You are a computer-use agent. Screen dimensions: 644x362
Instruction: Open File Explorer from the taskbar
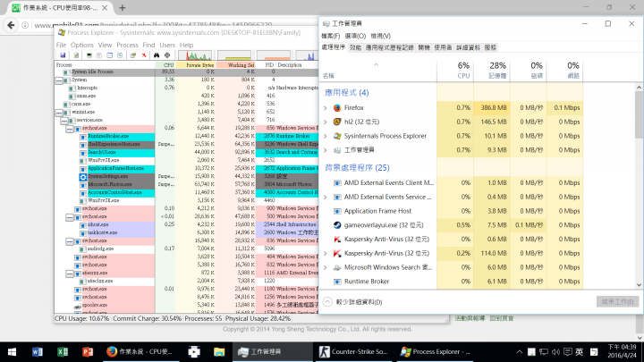(219, 352)
